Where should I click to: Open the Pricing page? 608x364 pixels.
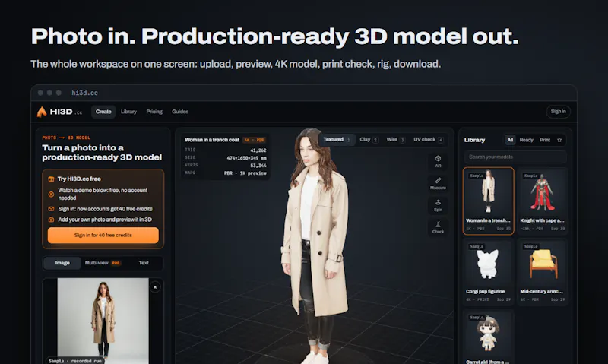[x=154, y=112]
